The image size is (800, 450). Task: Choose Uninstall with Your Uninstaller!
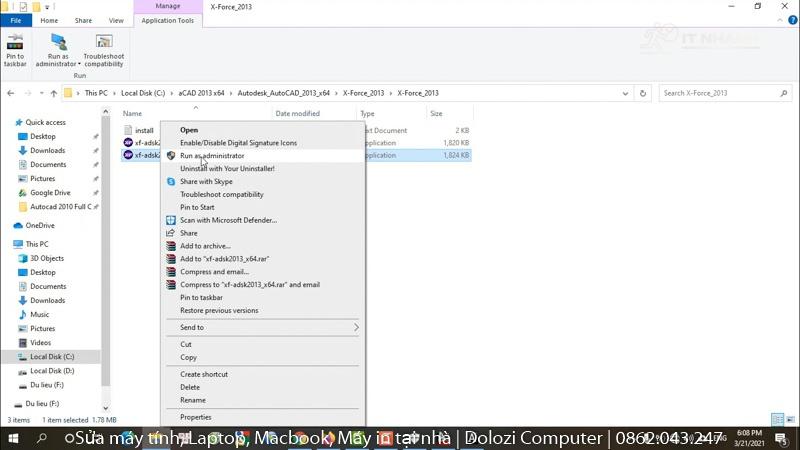click(263, 168)
